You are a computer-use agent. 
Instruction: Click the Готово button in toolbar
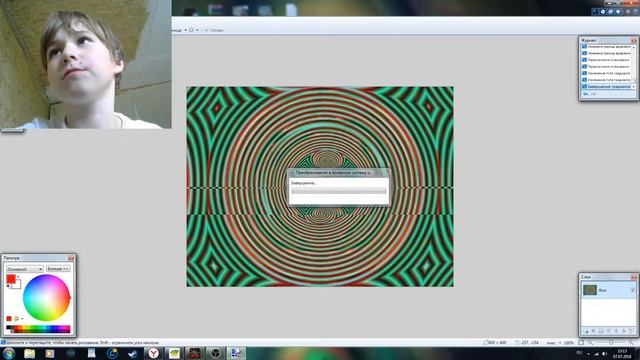(x=214, y=30)
